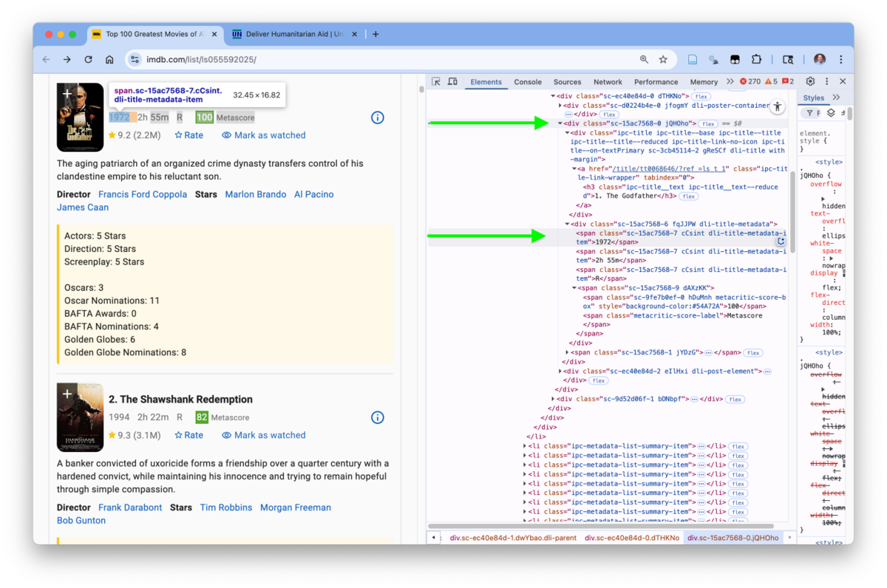This screenshot has width=887, height=588.
Task: Open the 2 issues counter in DevTools
Action: coord(788,81)
